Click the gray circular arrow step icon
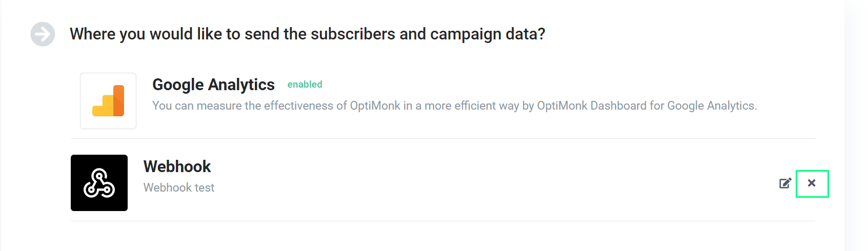The height and width of the screenshot is (251, 868). click(x=43, y=34)
